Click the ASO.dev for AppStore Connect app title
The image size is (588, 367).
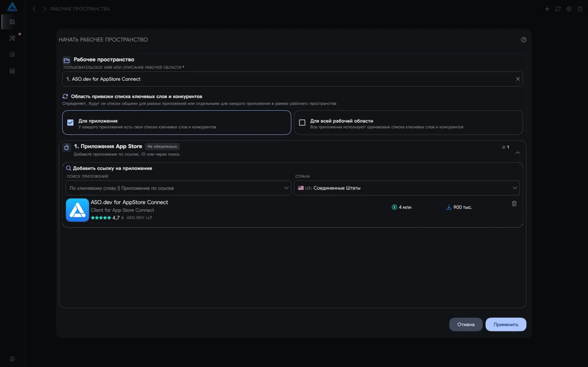[129, 202]
